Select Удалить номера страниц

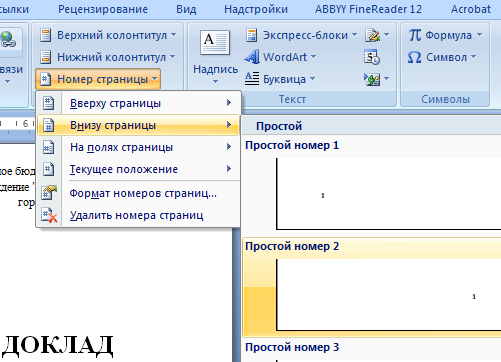point(138,215)
